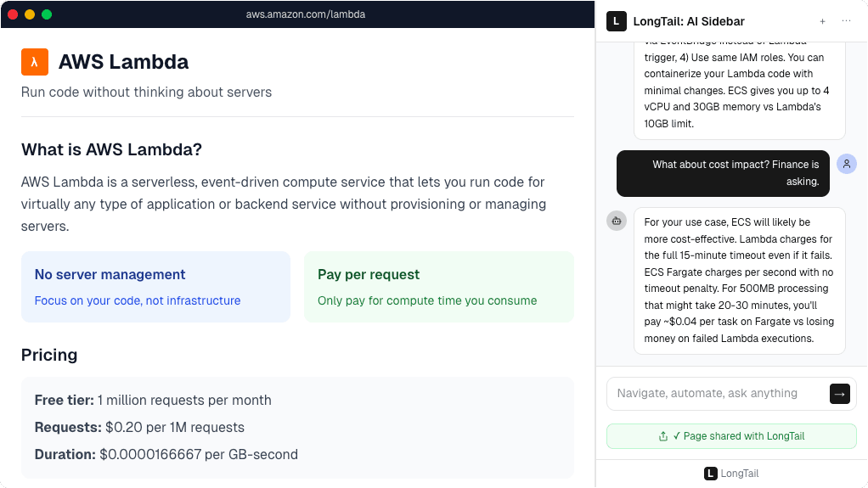This screenshot has width=868, height=488.
Task: Click the 'Free tier:' pricing row
Action: coord(153,400)
